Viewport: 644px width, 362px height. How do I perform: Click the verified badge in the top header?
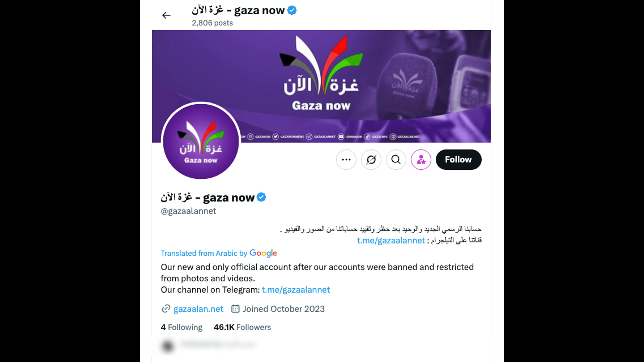pos(292,11)
